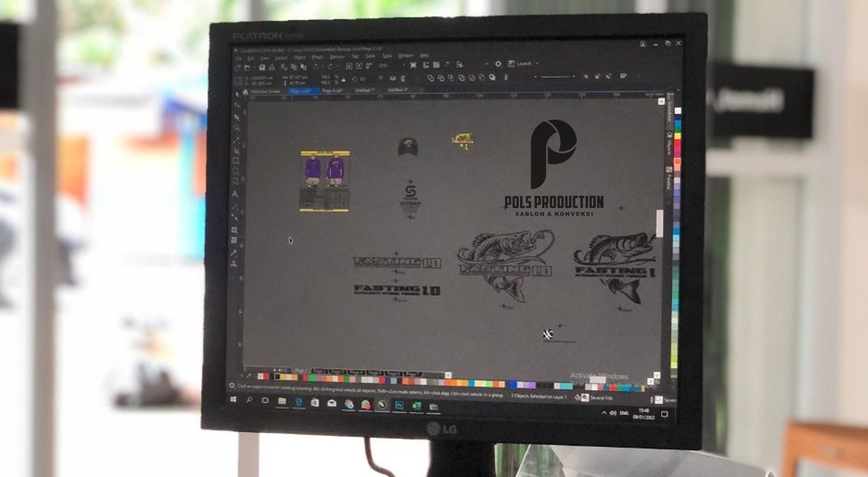Click the Redo arrow icon

330,67
